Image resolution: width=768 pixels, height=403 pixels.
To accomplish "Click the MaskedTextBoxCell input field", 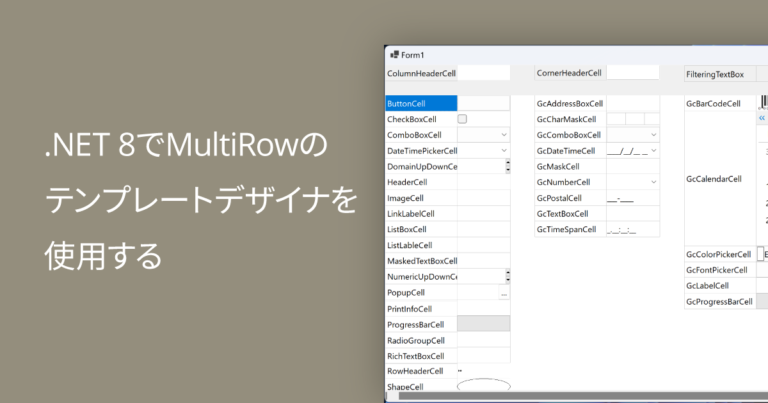I will tap(483, 261).
